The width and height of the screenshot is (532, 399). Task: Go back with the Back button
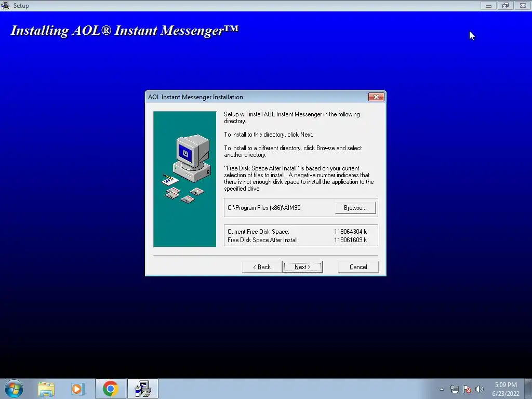262,267
